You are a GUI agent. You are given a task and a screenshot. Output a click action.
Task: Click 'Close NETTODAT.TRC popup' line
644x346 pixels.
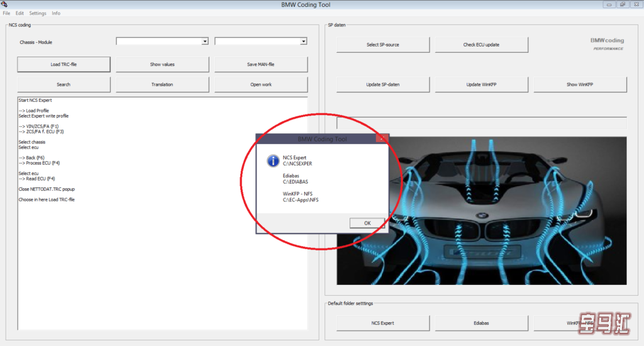(47, 189)
